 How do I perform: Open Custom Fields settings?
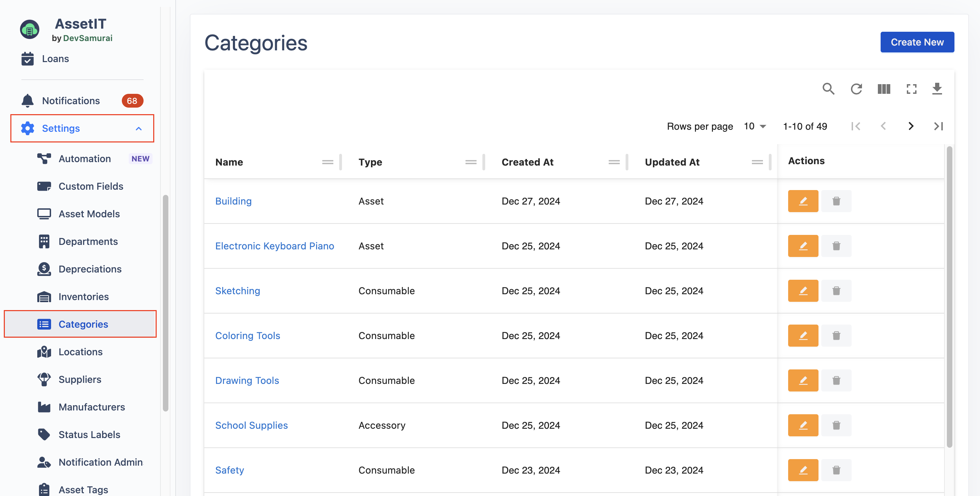[90, 186]
